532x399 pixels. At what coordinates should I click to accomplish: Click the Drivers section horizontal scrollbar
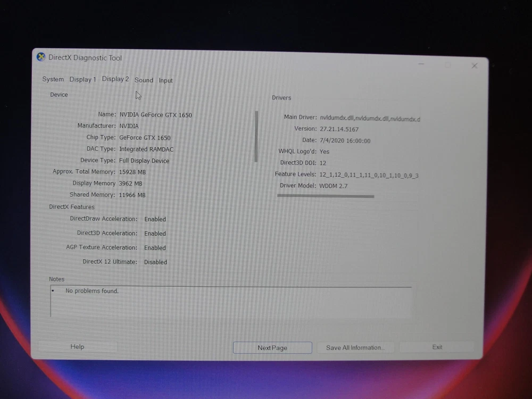pyautogui.click(x=326, y=196)
